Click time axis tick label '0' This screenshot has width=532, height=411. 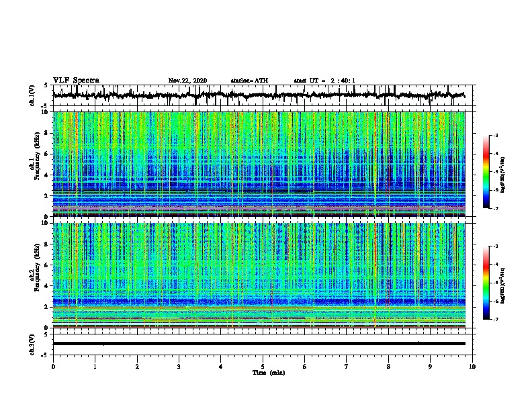point(53,367)
